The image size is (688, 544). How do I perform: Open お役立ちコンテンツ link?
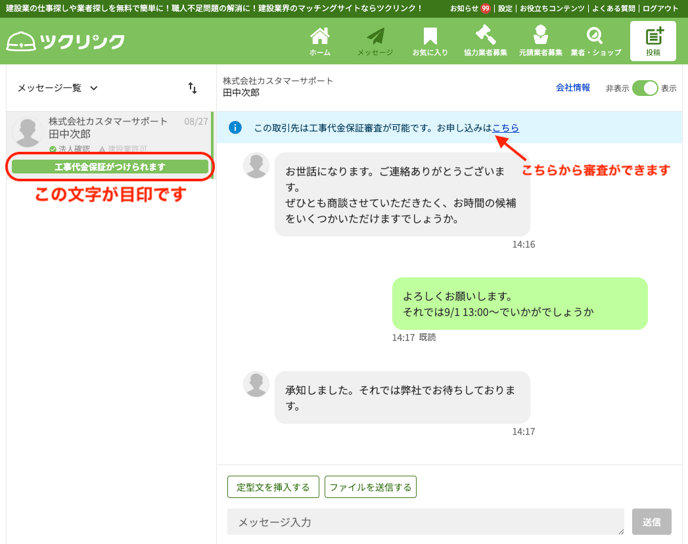click(x=552, y=8)
